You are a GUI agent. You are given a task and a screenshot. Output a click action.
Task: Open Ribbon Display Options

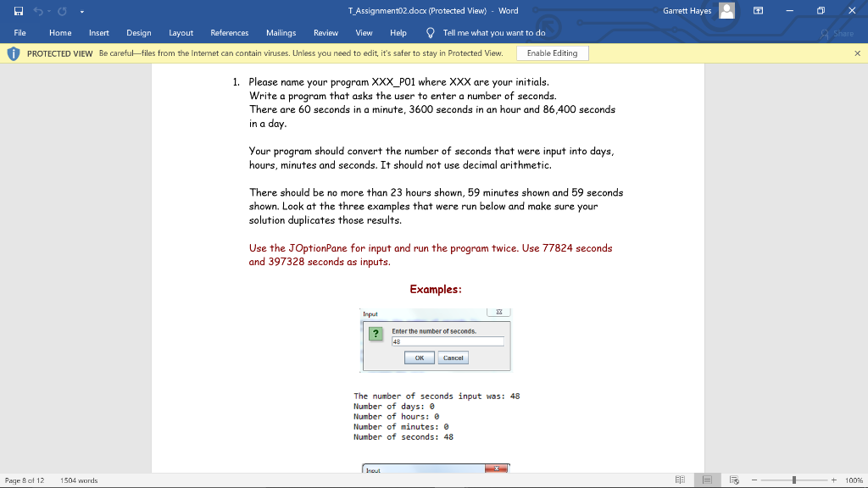coord(758,11)
